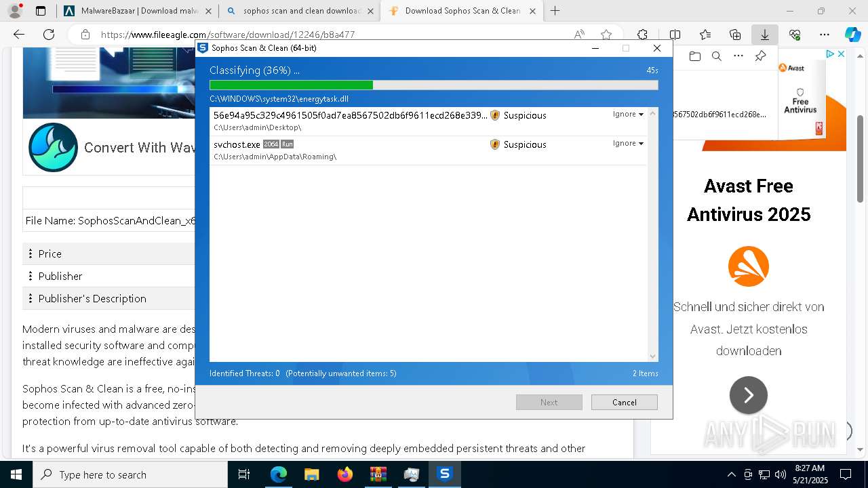Click the taskbar clock showing 8:27 AM

[x=810, y=474]
